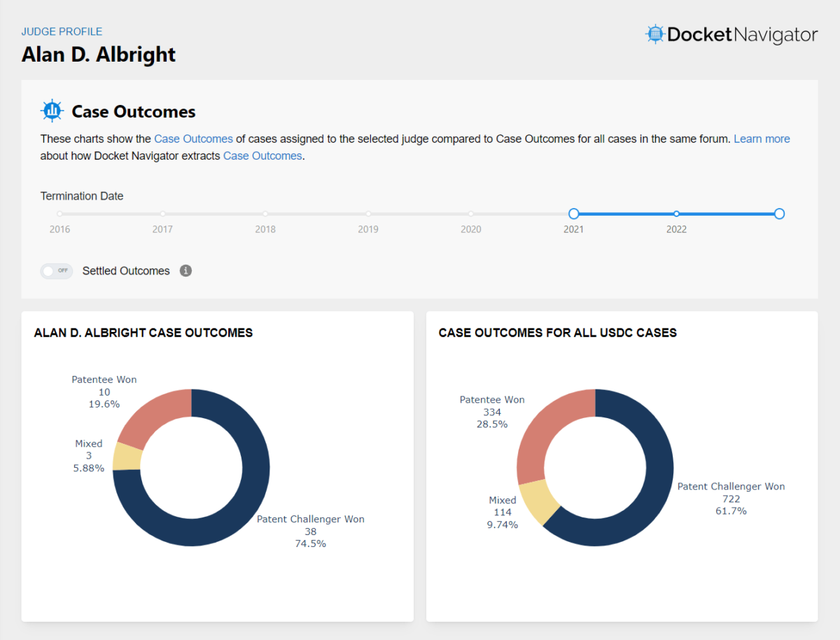Choose the 2017 timeline point

(x=162, y=214)
